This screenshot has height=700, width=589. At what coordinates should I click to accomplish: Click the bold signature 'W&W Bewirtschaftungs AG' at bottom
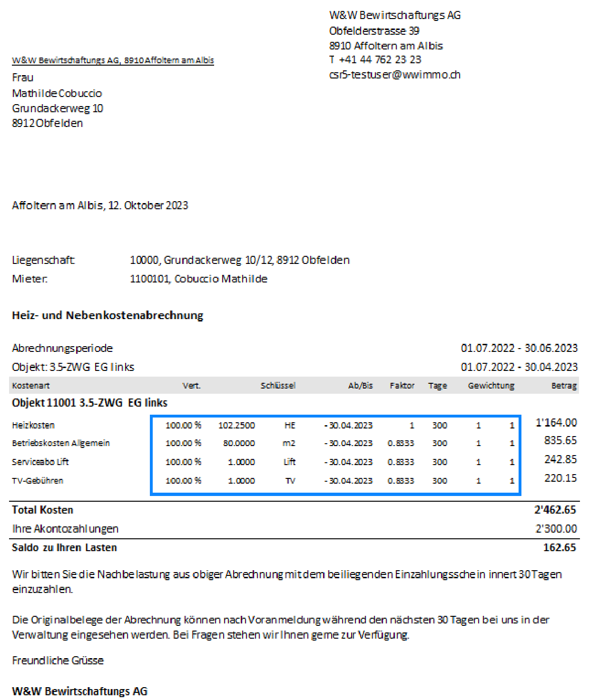pyautogui.click(x=80, y=691)
